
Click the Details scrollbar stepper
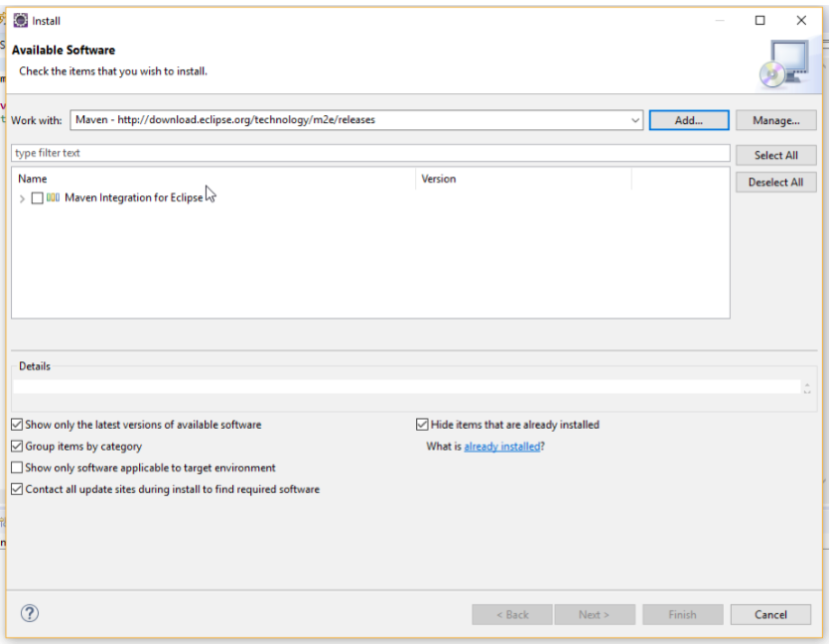coord(807,388)
